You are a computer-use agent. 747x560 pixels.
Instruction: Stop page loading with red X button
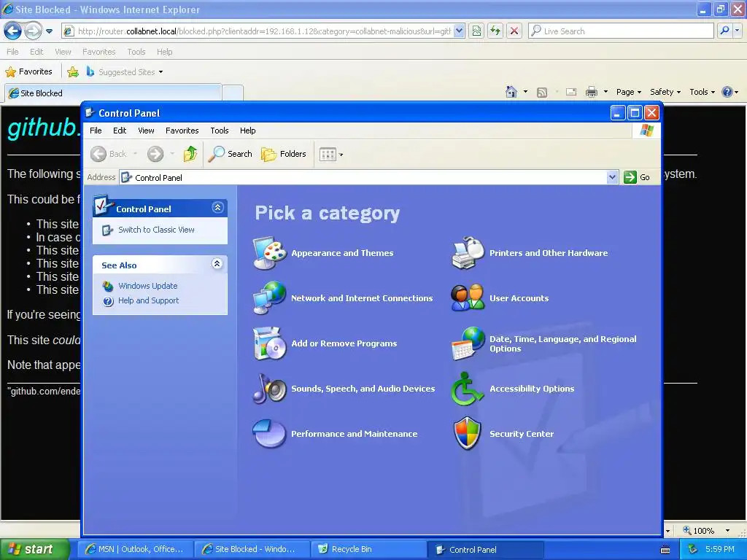point(514,31)
